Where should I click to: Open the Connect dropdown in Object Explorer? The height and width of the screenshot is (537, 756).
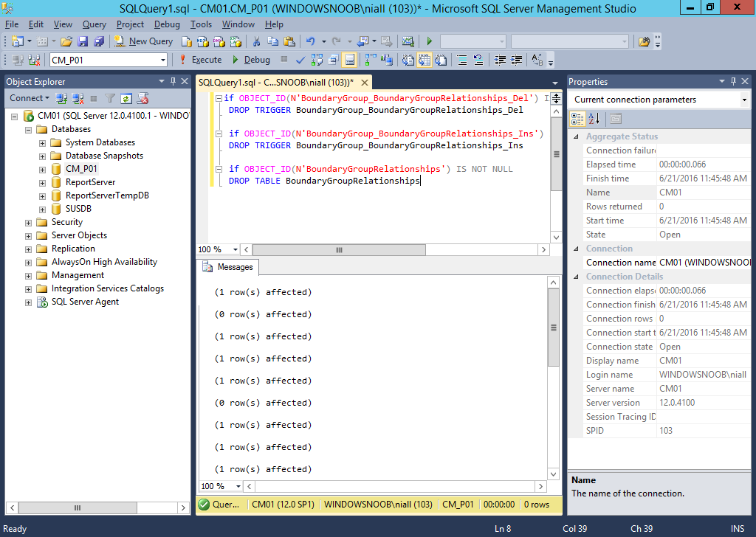(x=30, y=98)
